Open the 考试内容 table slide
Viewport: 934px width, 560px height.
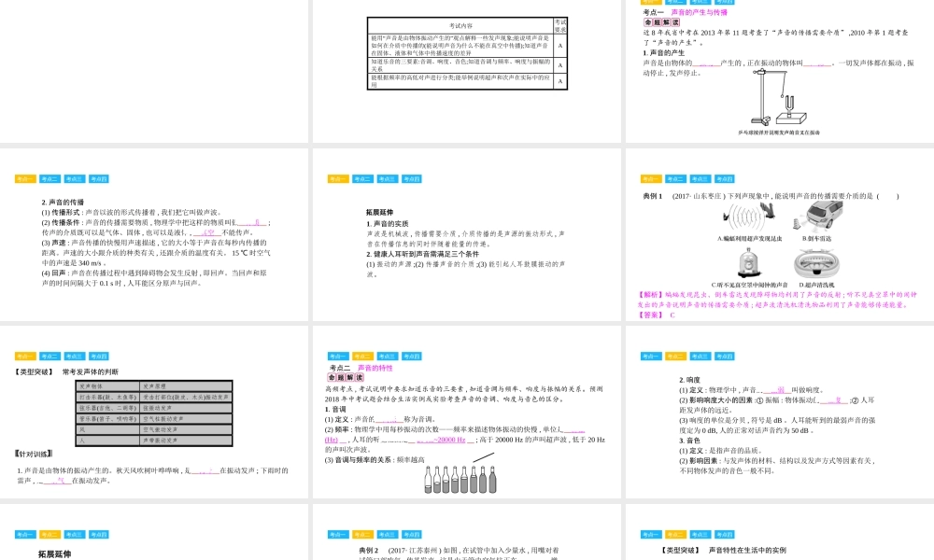pyautogui.click(x=467, y=72)
